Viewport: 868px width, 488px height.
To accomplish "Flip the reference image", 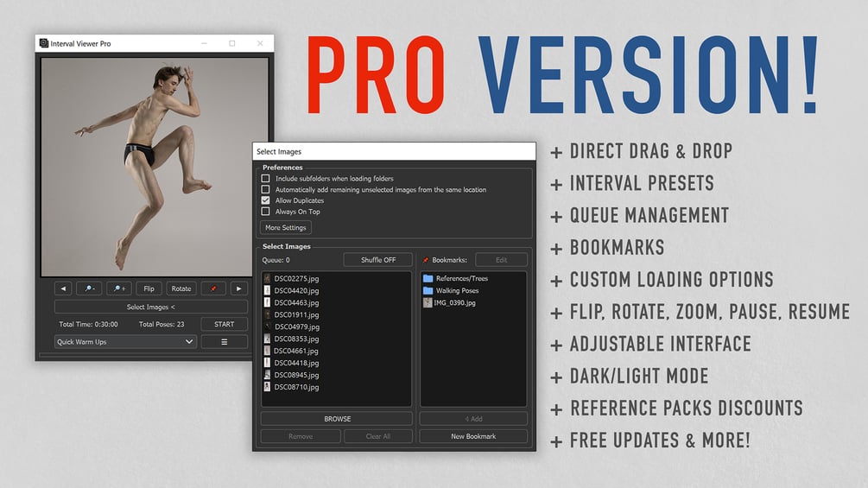I will pyautogui.click(x=149, y=288).
